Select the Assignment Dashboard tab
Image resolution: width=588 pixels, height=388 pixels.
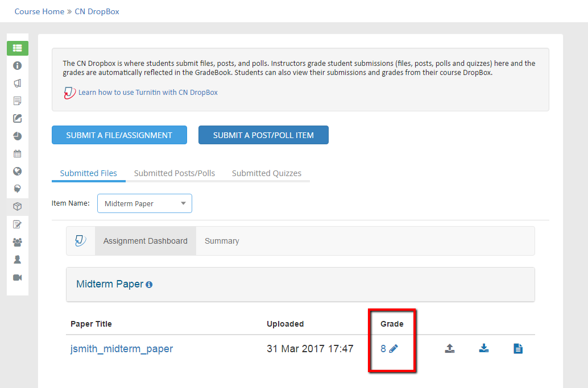146,241
